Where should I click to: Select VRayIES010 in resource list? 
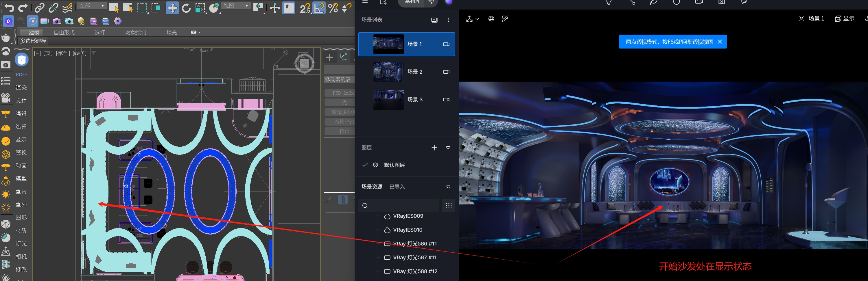point(407,230)
